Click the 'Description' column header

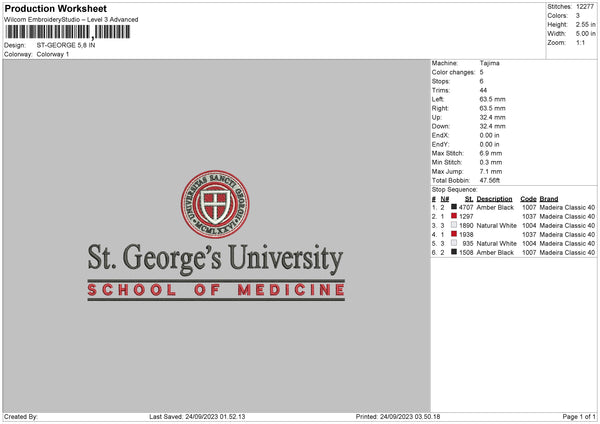pos(494,199)
